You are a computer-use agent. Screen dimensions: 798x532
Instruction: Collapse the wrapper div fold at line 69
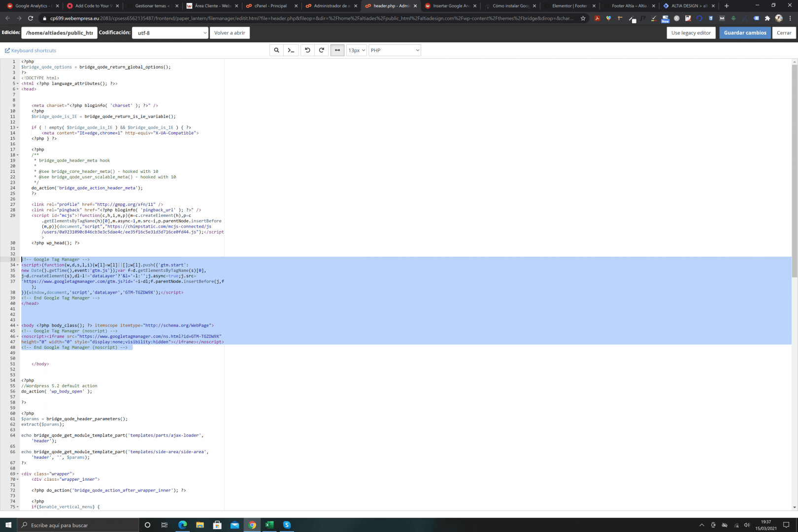[18, 474]
